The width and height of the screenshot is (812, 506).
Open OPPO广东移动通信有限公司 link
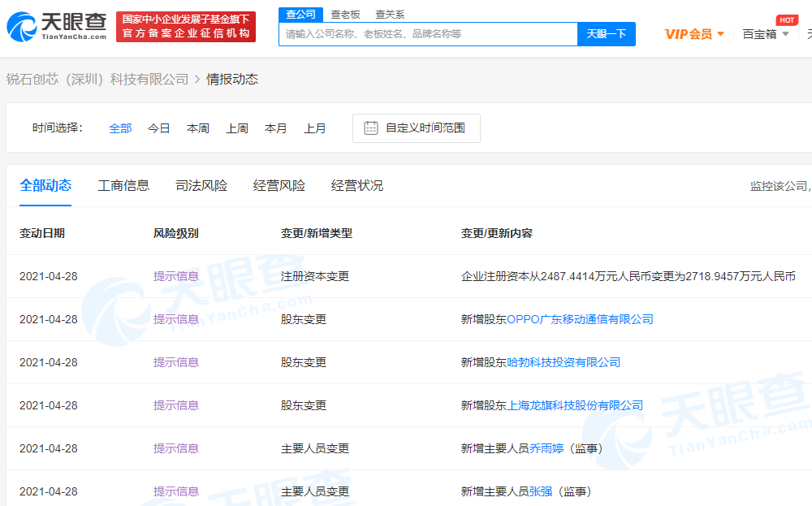click(x=580, y=319)
